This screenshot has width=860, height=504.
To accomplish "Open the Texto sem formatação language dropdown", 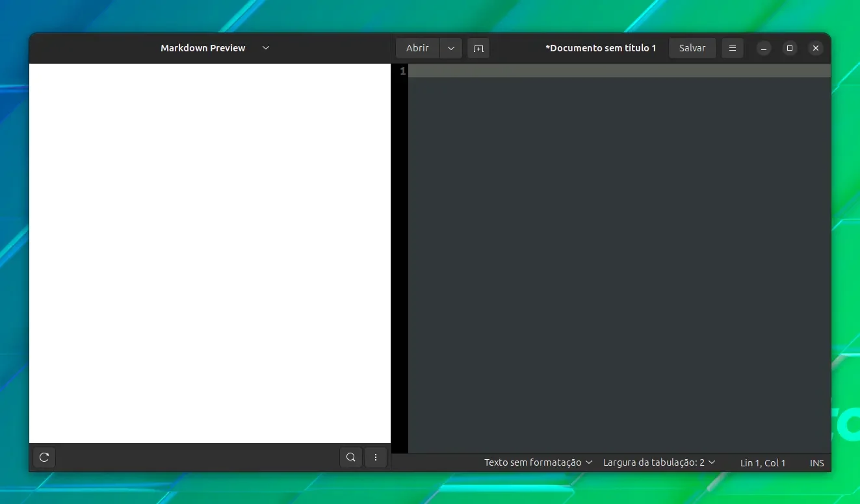I will click(538, 462).
